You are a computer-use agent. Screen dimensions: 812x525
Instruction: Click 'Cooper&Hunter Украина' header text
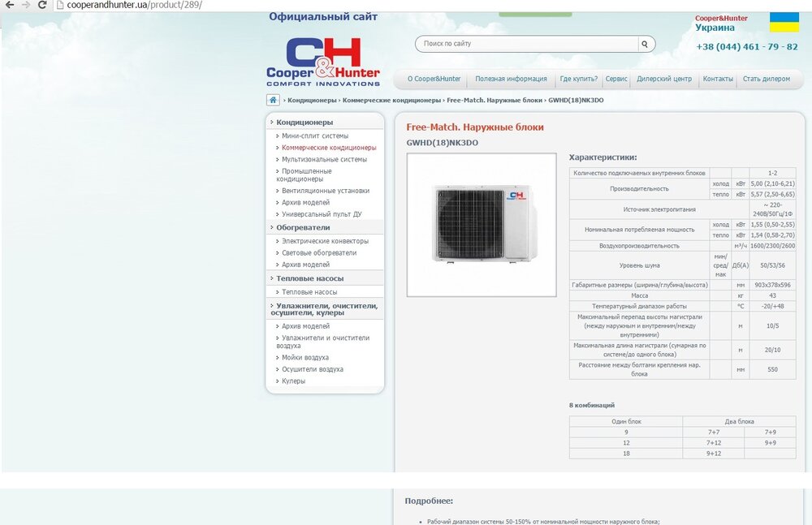tap(721, 24)
